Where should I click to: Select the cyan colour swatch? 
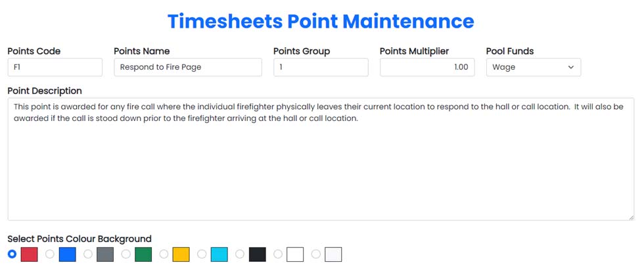coord(219,255)
